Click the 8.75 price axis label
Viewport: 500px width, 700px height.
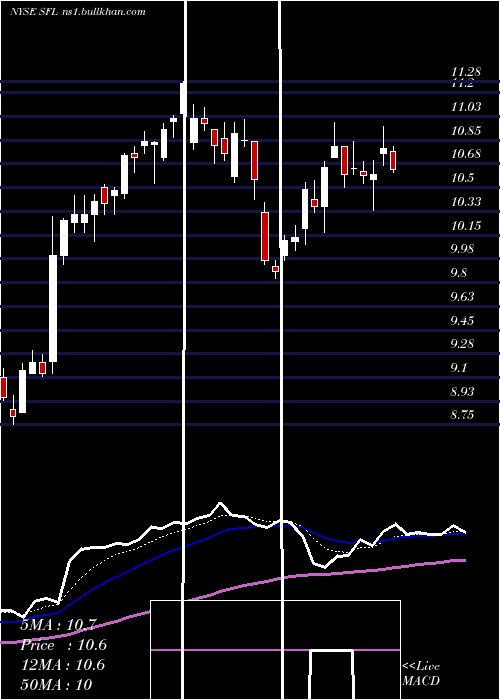point(462,415)
